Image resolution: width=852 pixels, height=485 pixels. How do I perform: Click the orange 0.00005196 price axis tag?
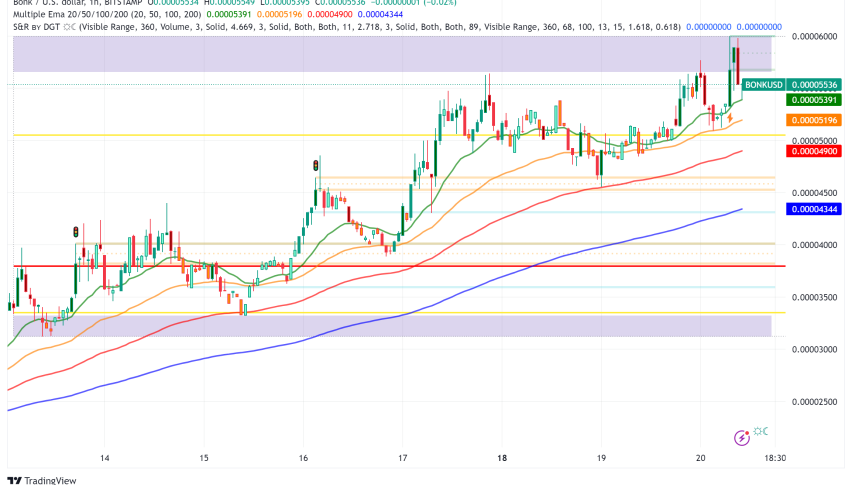point(815,120)
